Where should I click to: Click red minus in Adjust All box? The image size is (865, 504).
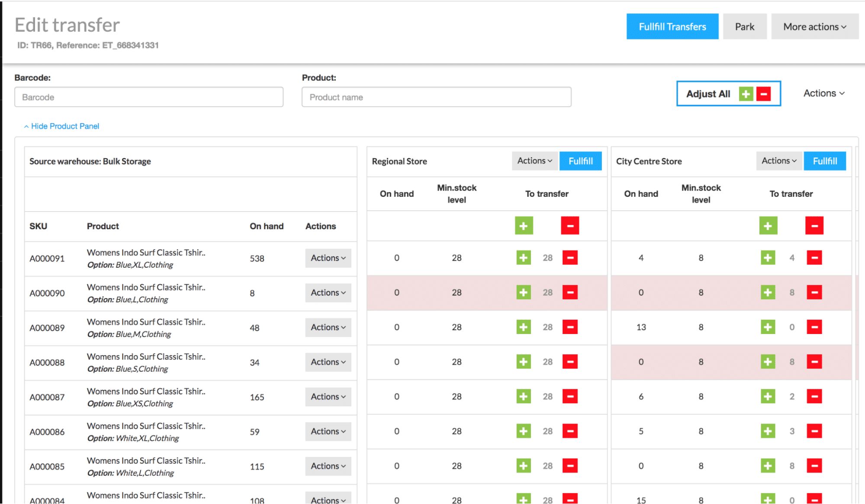pos(764,94)
